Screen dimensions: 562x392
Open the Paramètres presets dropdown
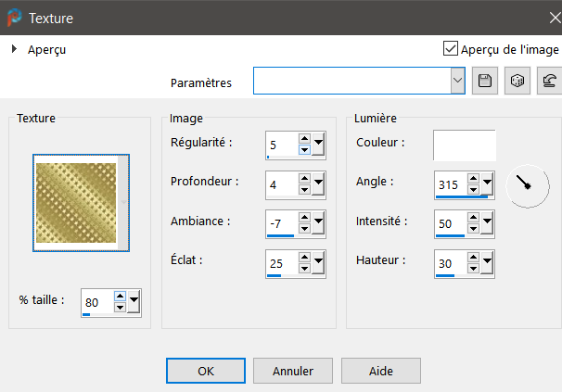457,82
